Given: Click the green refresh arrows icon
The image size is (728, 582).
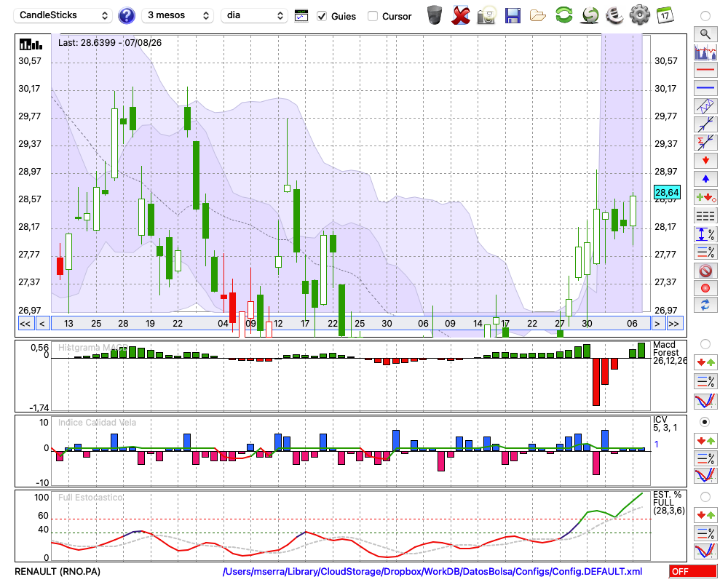Looking at the screenshot, I should tap(564, 15).
